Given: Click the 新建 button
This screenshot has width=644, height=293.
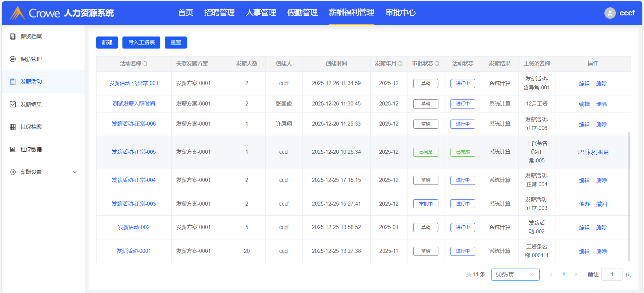Looking at the screenshot, I should click(107, 43).
